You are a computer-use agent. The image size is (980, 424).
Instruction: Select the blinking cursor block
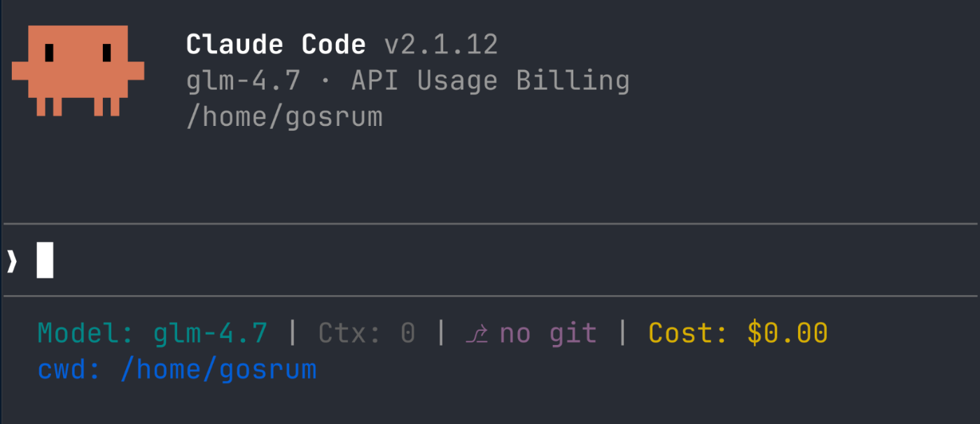click(43, 259)
